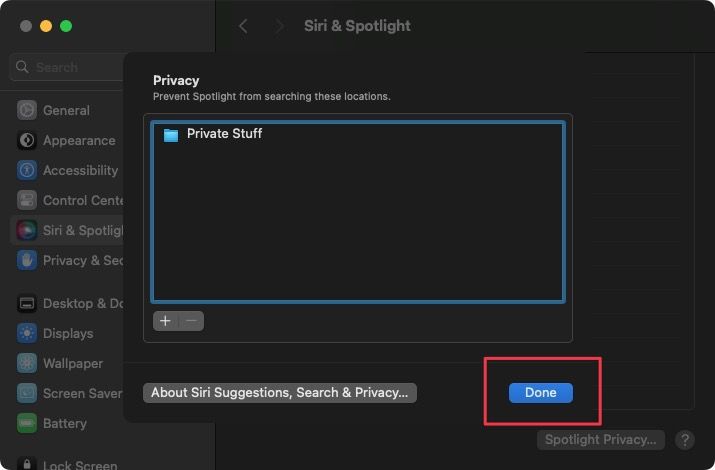Go forward with the right chevron
The height and width of the screenshot is (470, 715).
coord(279,26)
